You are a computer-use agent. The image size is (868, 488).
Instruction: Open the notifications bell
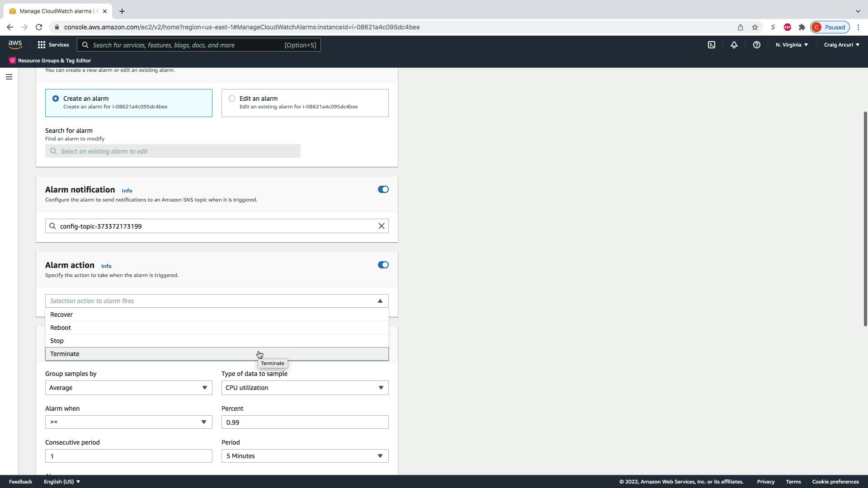(734, 45)
